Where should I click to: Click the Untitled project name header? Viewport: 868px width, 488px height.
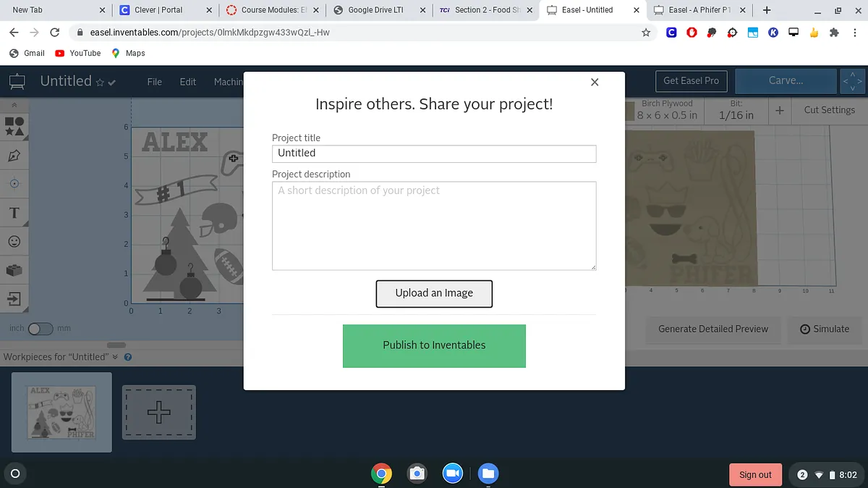pyautogui.click(x=66, y=81)
